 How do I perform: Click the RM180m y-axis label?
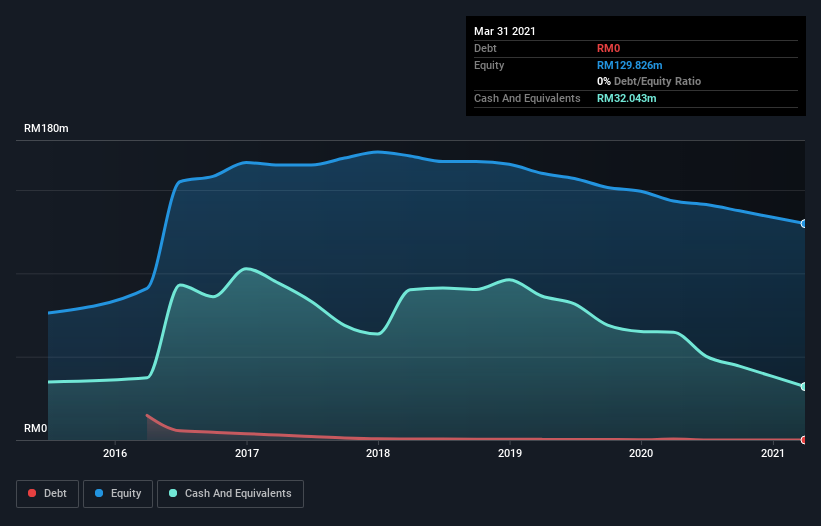click(x=46, y=128)
